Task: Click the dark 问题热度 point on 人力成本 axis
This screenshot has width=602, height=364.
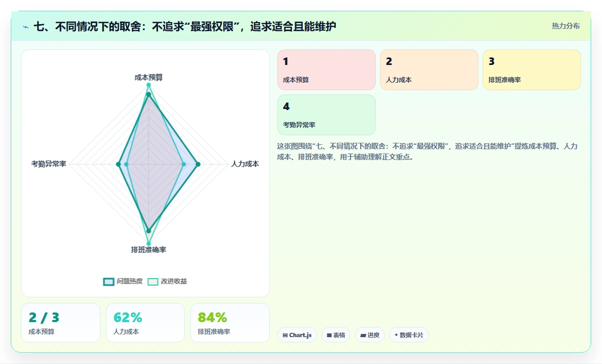Action: tap(198, 164)
